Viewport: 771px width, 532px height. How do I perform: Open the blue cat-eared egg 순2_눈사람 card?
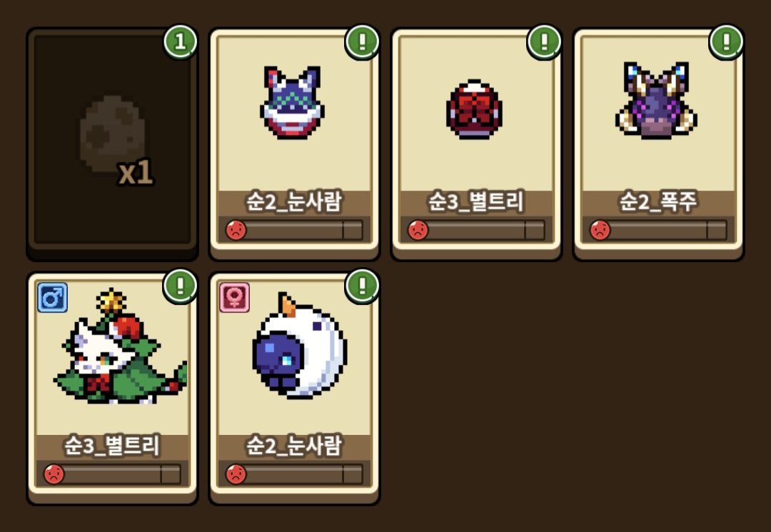(294, 144)
